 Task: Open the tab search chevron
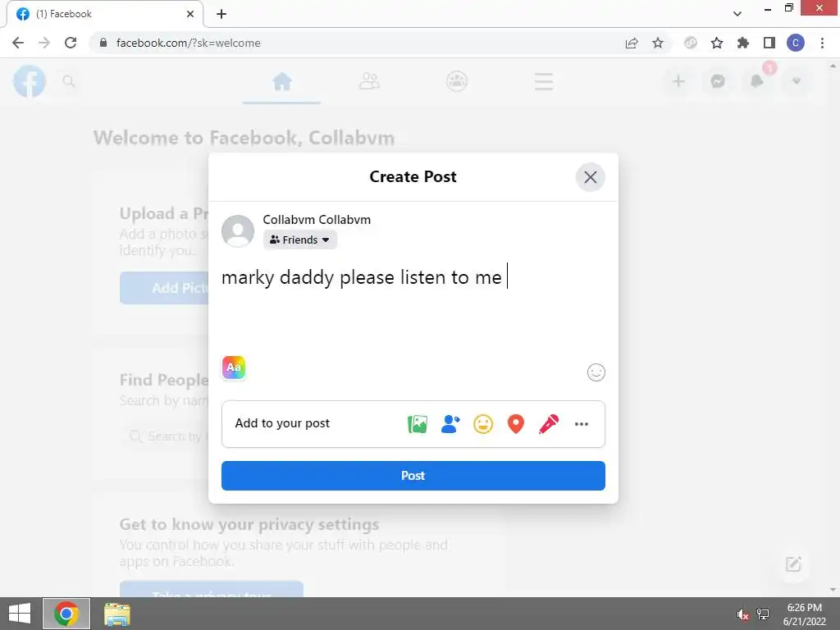coord(737,14)
